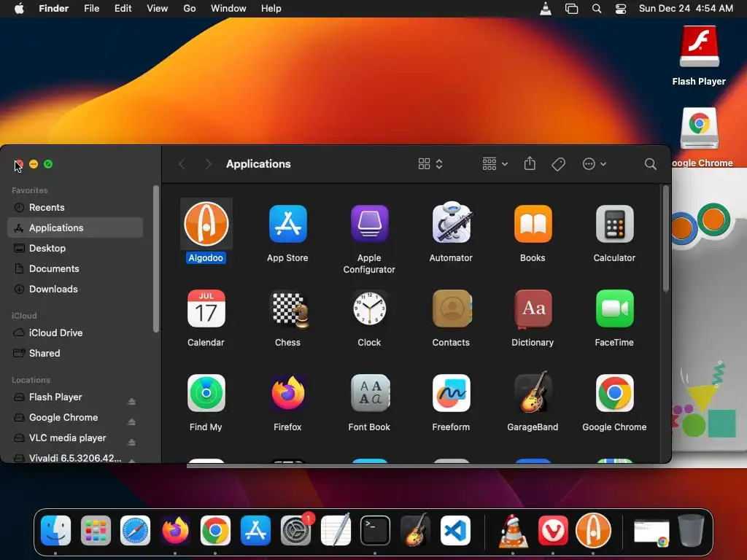Open Documents in the sidebar

75,268
